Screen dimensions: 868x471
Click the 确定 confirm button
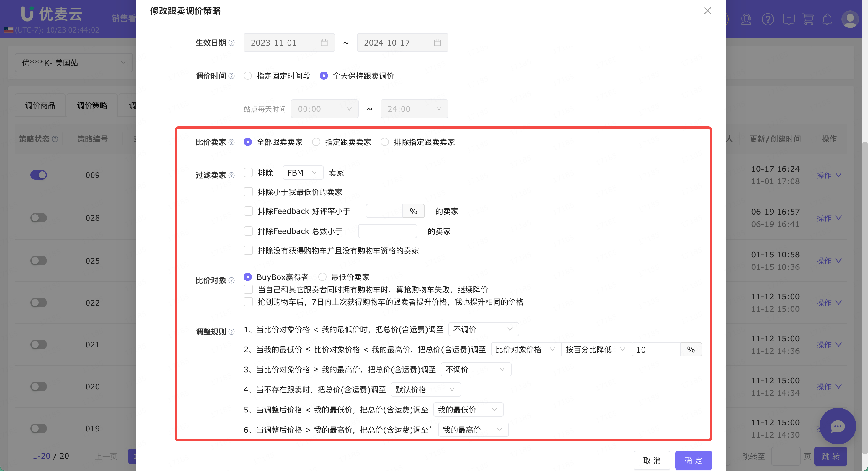693,460
